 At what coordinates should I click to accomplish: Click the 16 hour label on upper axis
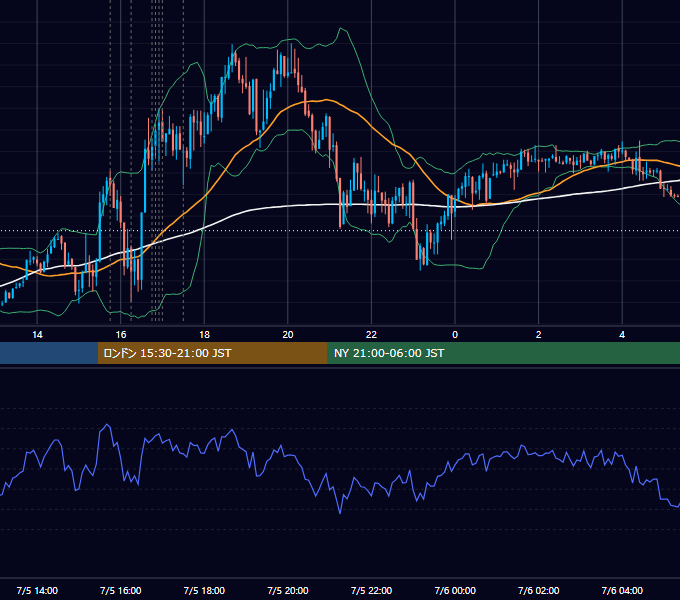121,335
